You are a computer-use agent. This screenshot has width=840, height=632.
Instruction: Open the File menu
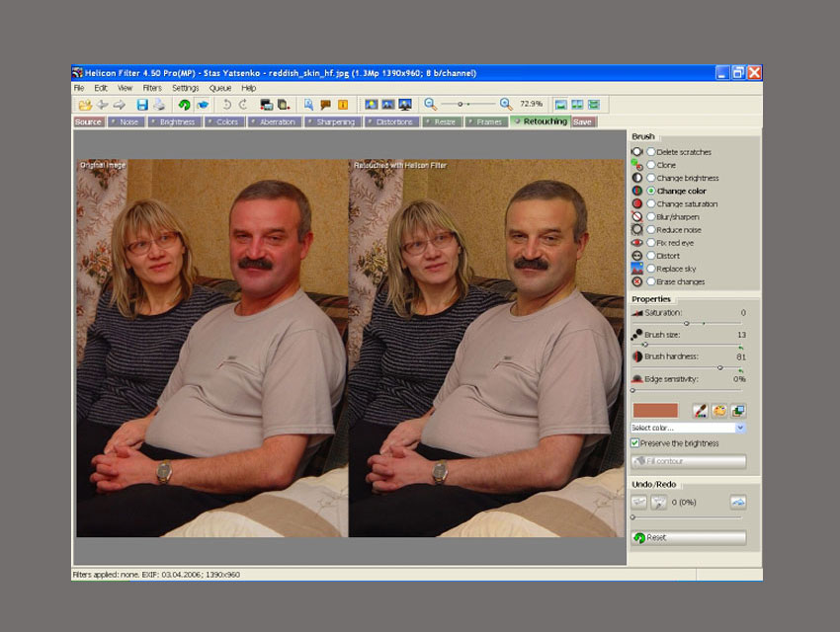click(x=79, y=88)
